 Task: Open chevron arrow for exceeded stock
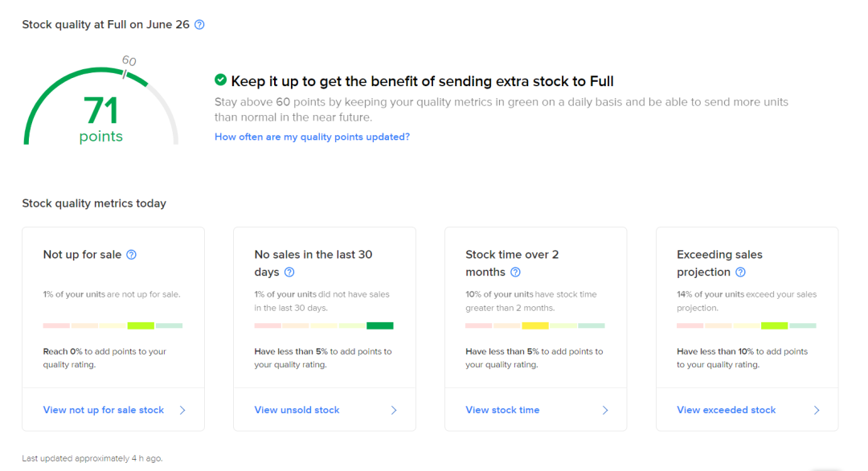pos(817,410)
